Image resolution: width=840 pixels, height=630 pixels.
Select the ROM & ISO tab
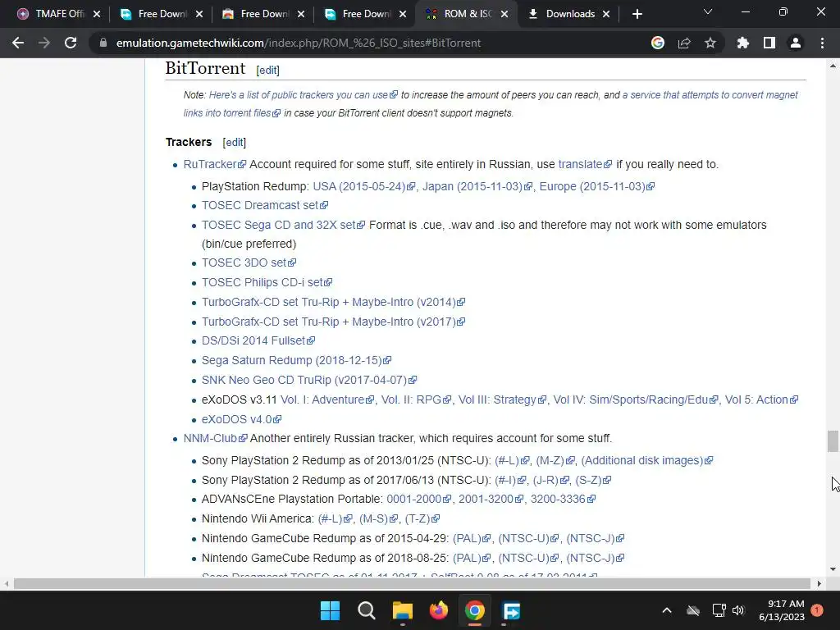pos(464,14)
